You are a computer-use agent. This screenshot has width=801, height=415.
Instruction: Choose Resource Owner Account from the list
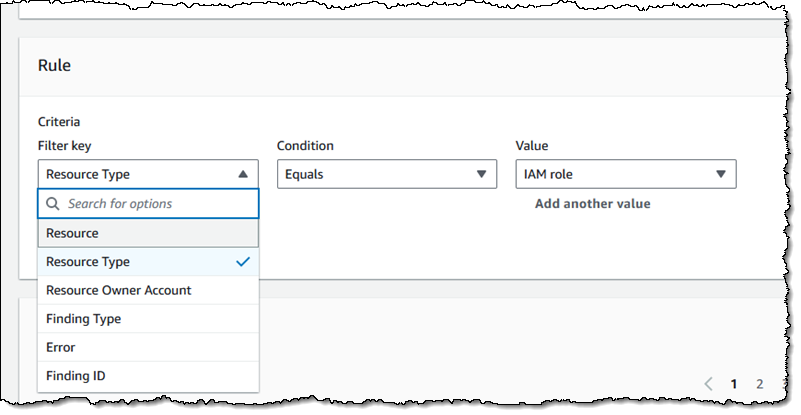[148, 290]
